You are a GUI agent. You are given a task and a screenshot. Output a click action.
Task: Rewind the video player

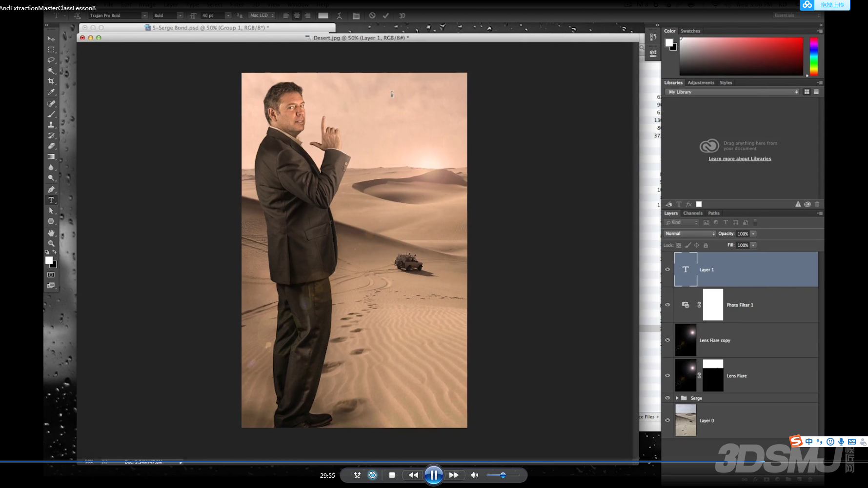[413, 475]
